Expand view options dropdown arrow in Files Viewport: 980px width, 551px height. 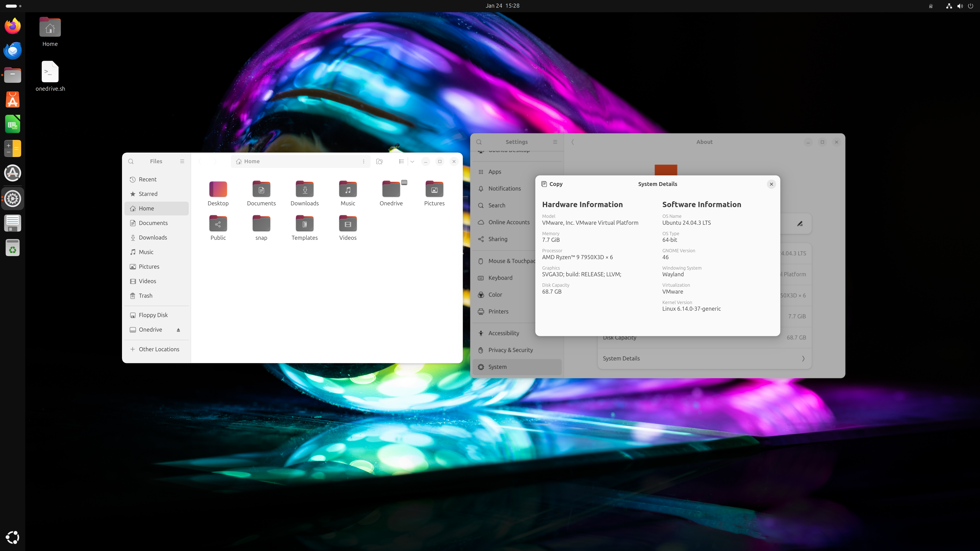412,161
